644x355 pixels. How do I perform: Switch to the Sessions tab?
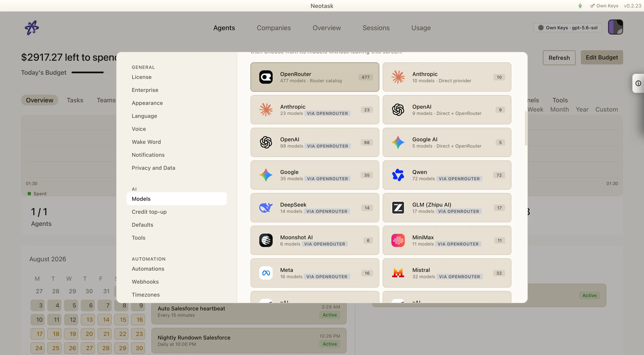(376, 28)
